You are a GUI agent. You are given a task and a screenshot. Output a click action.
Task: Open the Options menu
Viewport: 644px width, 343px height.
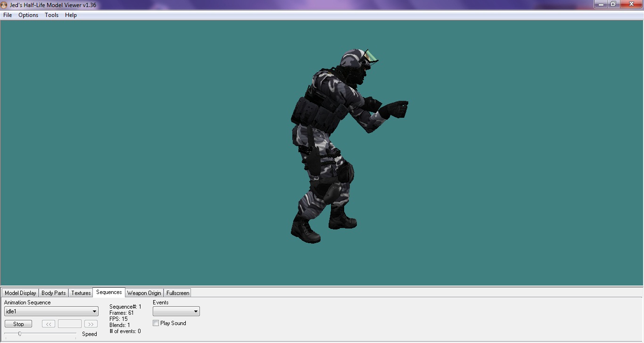pos(28,15)
